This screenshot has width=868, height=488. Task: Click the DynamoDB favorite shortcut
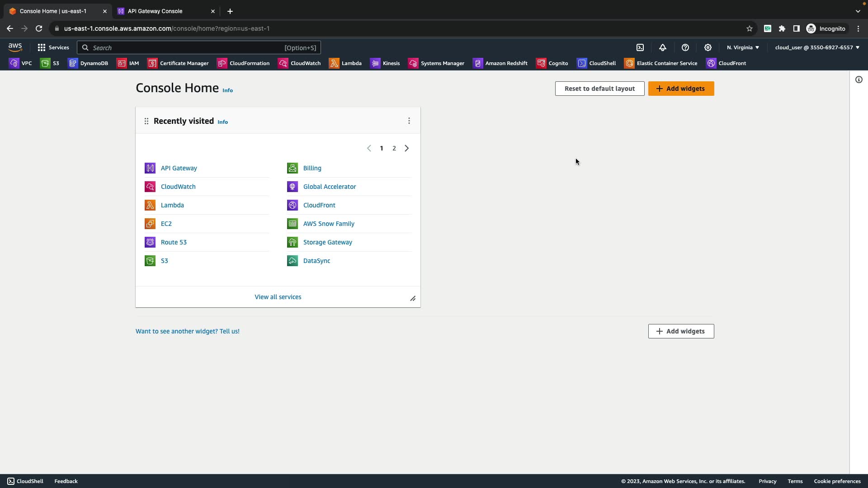click(x=88, y=63)
